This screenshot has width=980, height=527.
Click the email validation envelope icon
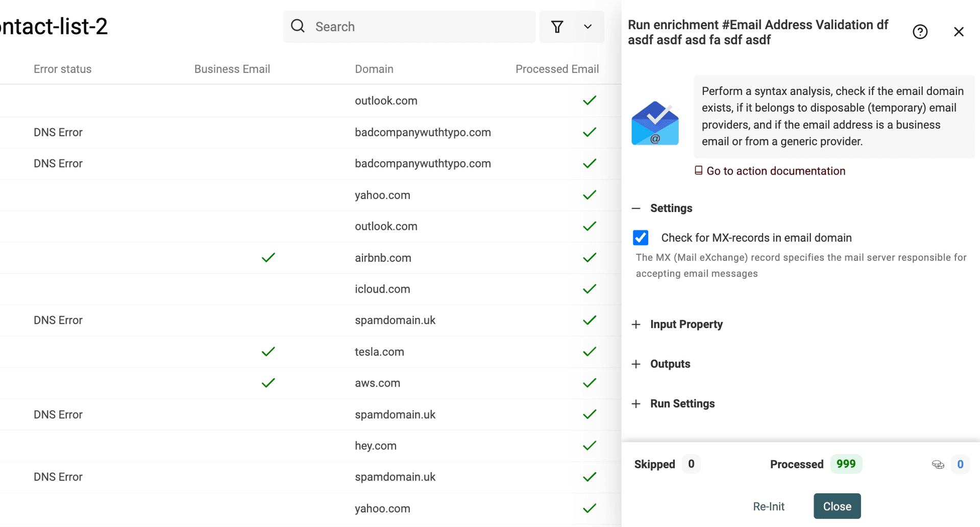pos(655,124)
